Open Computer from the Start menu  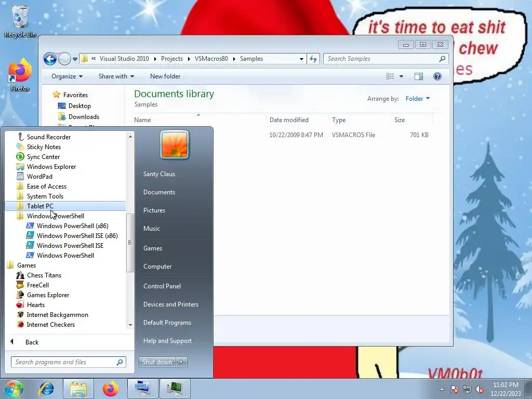(x=157, y=267)
